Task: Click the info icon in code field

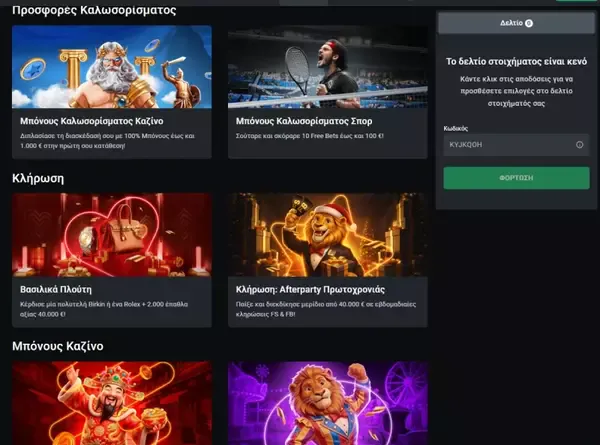Action: tap(579, 145)
